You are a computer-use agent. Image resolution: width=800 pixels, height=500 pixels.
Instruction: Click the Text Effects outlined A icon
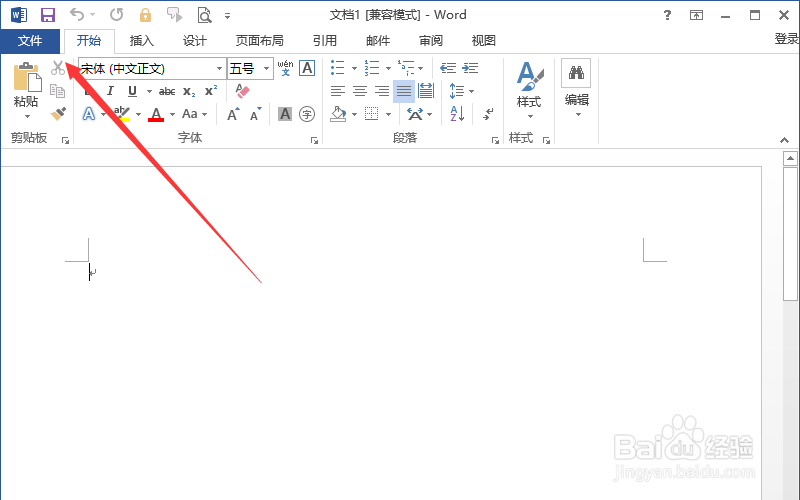click(89, 114)
